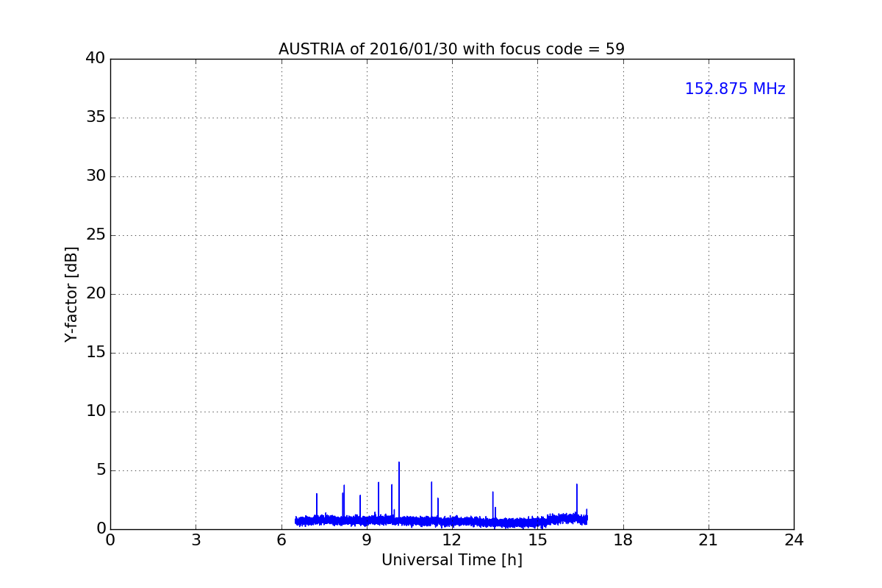The width and height of the screenshot is (882, 588).
Task: Click the x-axis tick label 6
Action: [282, 540]
